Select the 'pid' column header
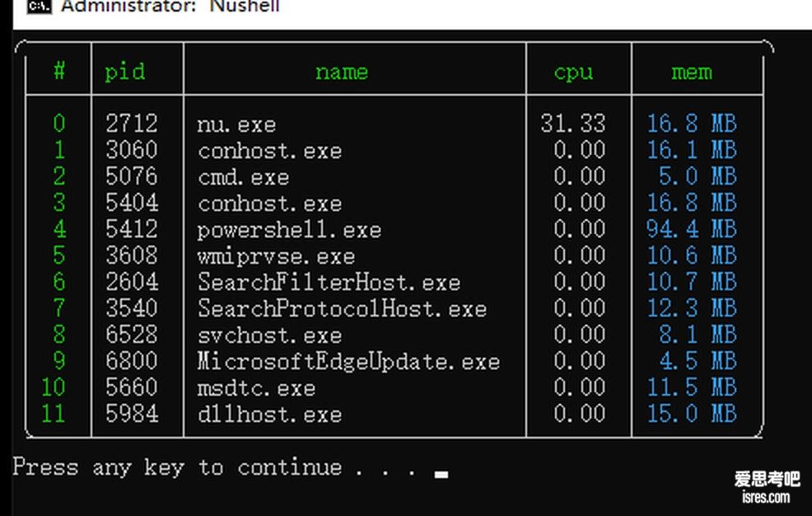This screenshot has height=516, width=812. (125, 72)
